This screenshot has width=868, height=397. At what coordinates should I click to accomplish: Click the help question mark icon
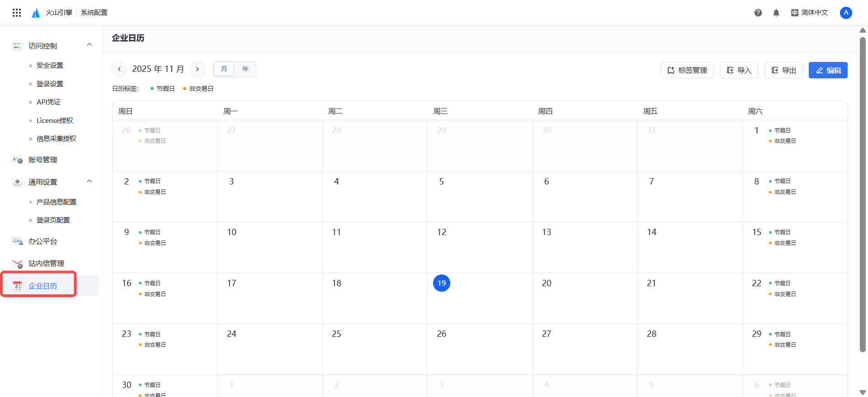click(758, 13)
